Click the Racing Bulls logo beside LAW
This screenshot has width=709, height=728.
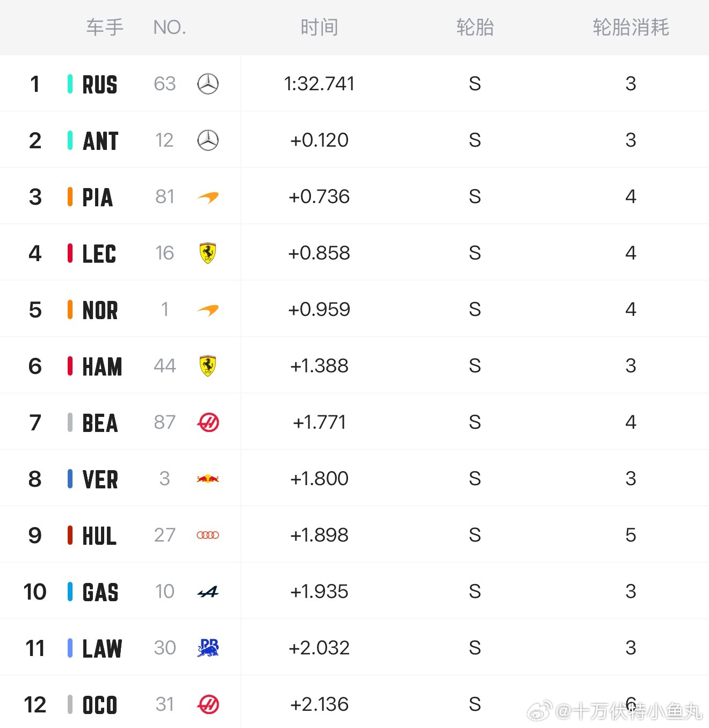click(208, 648)
